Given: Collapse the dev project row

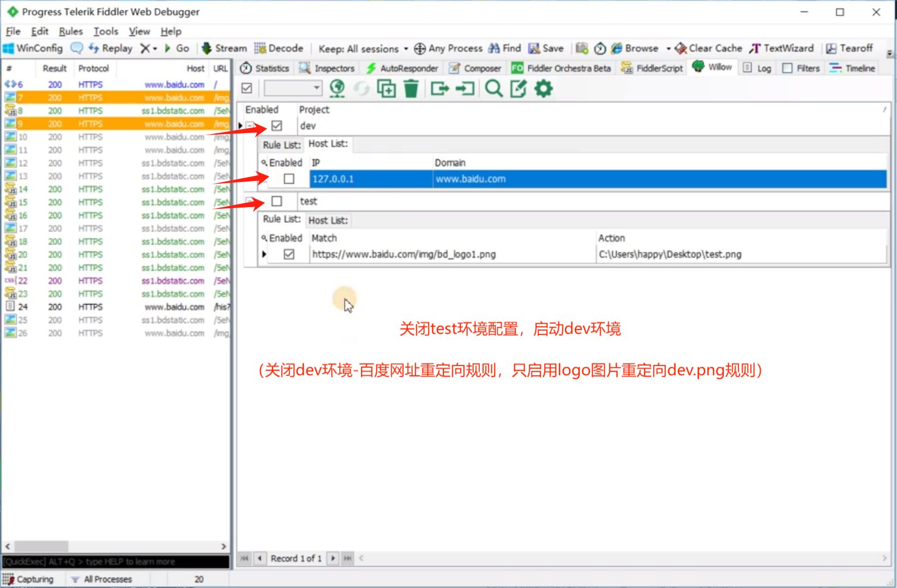Looking at the screenshot, I should (250, 126).
